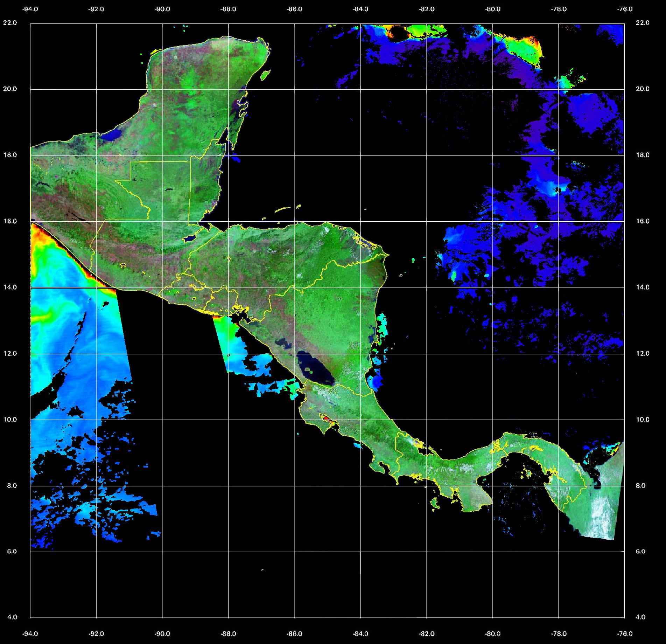Click the -76.0 longitude label on bottom axis
The image size is (666, 644).
click(x=625, y=634)
